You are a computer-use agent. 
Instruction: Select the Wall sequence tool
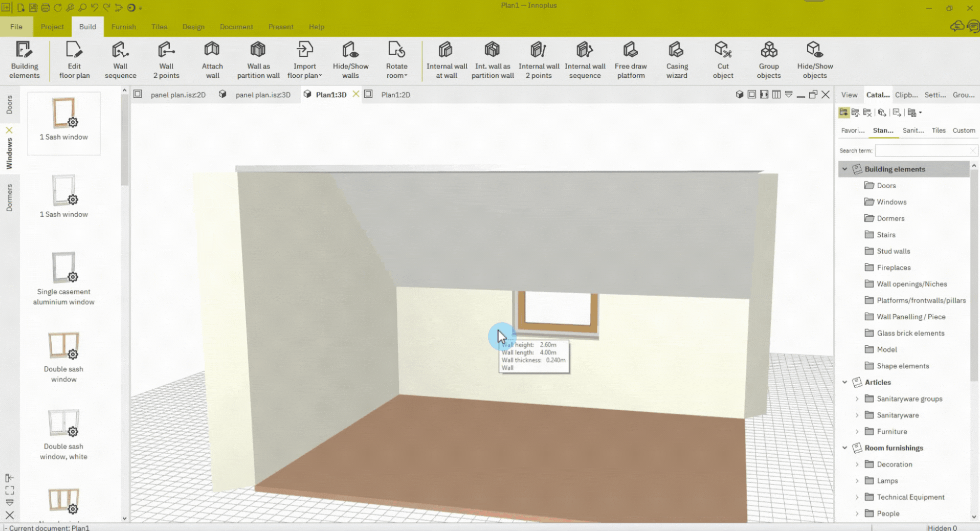(x=120, y=60)
